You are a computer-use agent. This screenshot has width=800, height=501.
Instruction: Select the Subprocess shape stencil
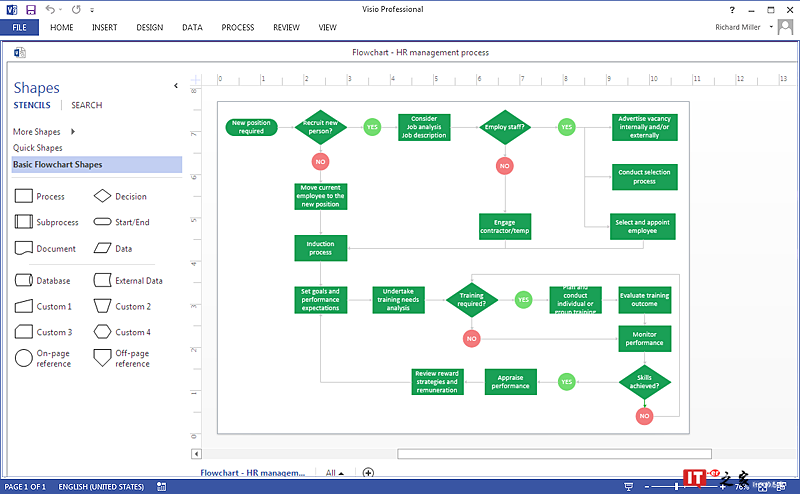coord(24,222)
